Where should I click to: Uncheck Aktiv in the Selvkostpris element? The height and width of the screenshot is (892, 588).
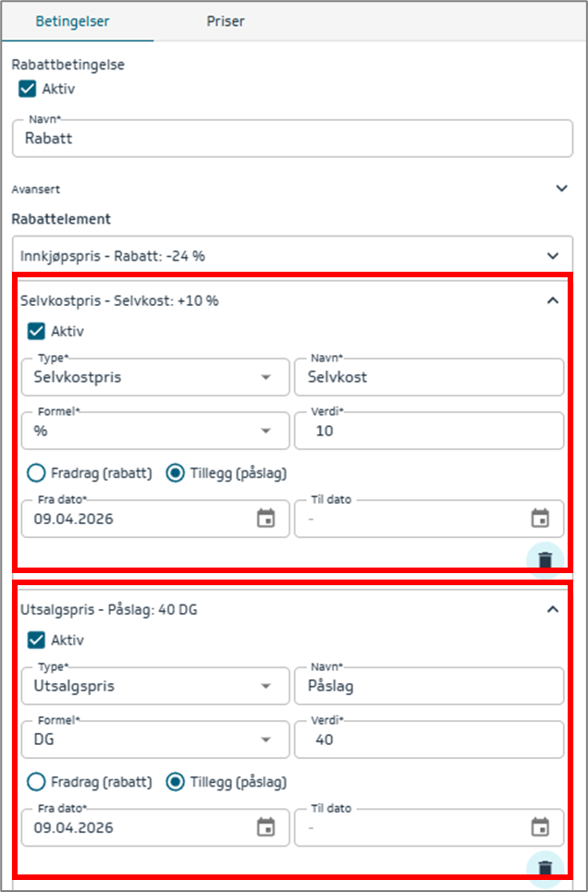37,331
